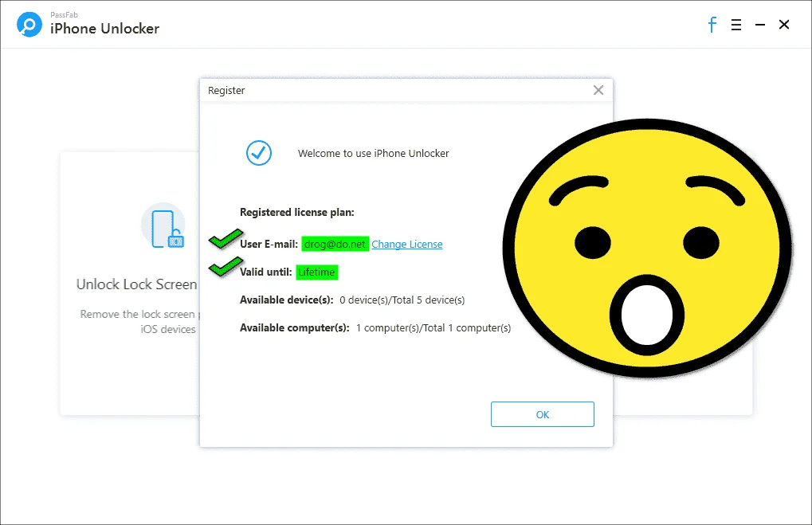This screenshot has height=525, width=812.
Task: Confirm the Register dialog with OK
Action: coord(542,414)
